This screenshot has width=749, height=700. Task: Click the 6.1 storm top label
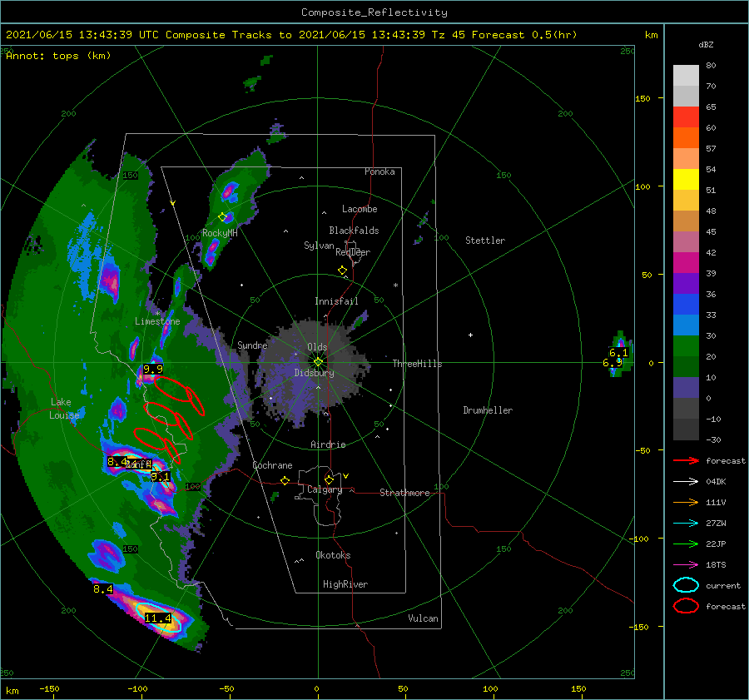(618, 353)
